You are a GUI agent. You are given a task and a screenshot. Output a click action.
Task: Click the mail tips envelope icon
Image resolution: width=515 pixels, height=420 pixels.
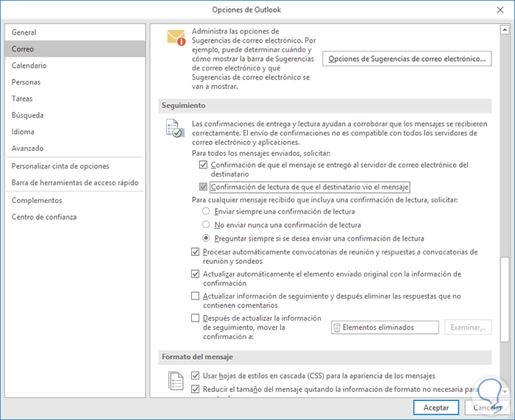[176, 38]
